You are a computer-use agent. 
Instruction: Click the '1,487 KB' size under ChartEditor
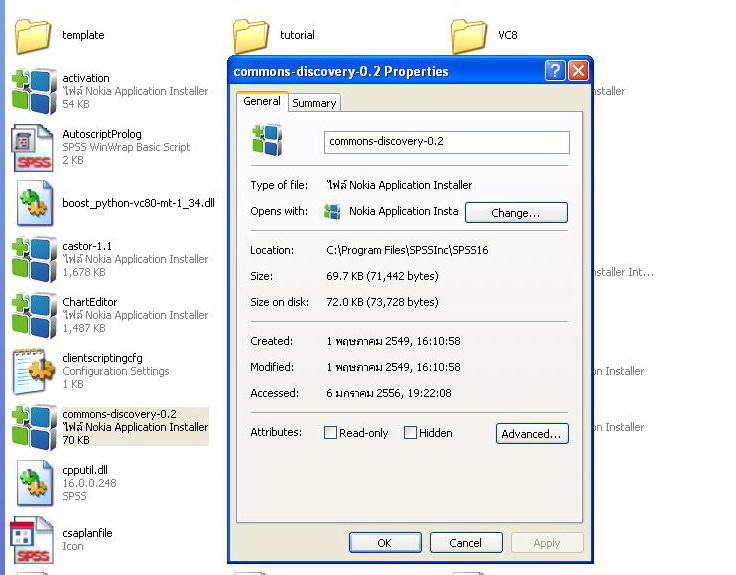84,328
